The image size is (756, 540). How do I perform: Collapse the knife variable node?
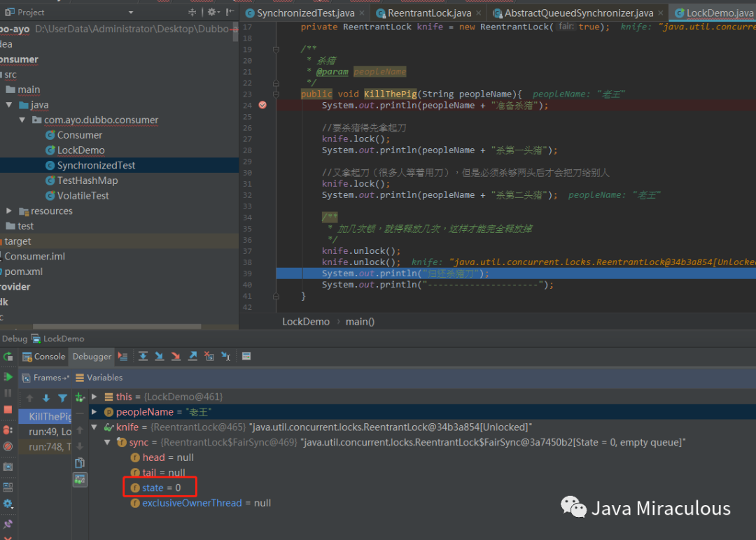point(94,427)
